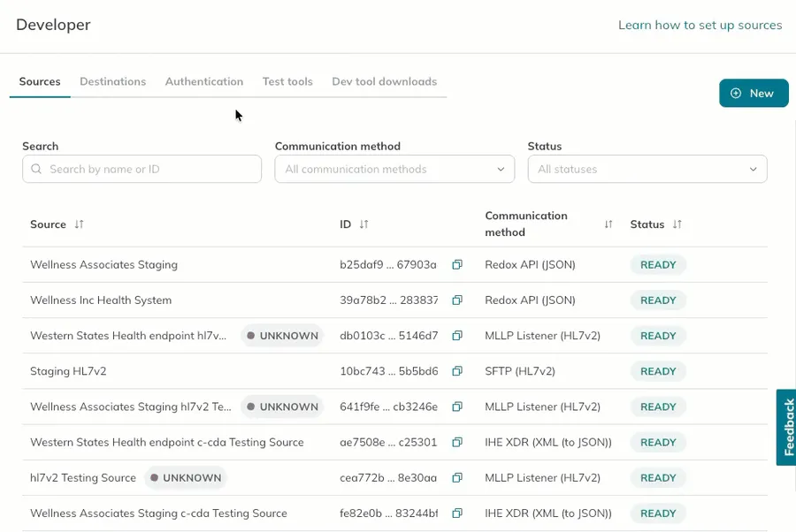Click MLLP Listener cell for hl7v2 Testing Source

(543, 478)
